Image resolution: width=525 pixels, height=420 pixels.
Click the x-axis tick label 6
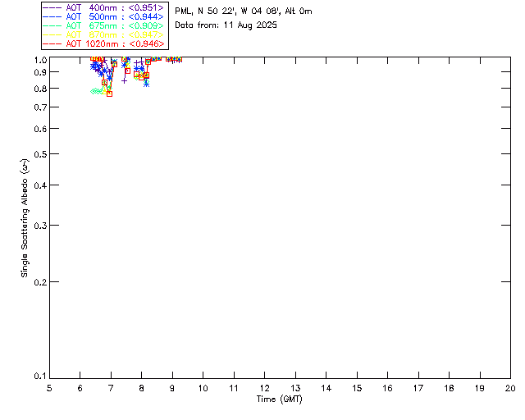coord(80,388)
